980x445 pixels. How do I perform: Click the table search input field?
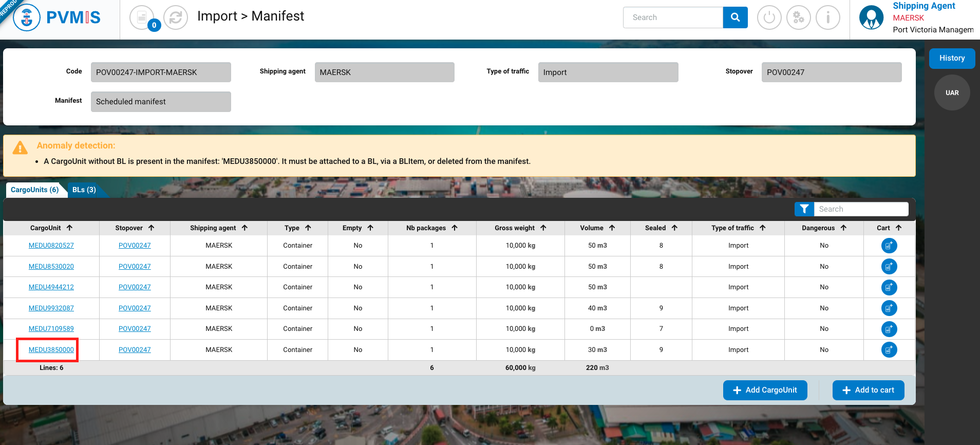tap(861, 209)
